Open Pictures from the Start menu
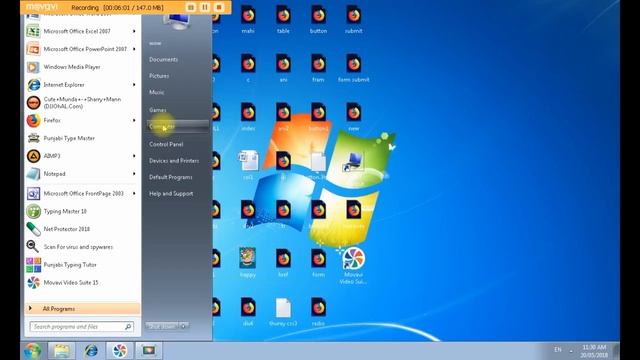Viewport: 640px width, 360px height. (x=159, y=76)
